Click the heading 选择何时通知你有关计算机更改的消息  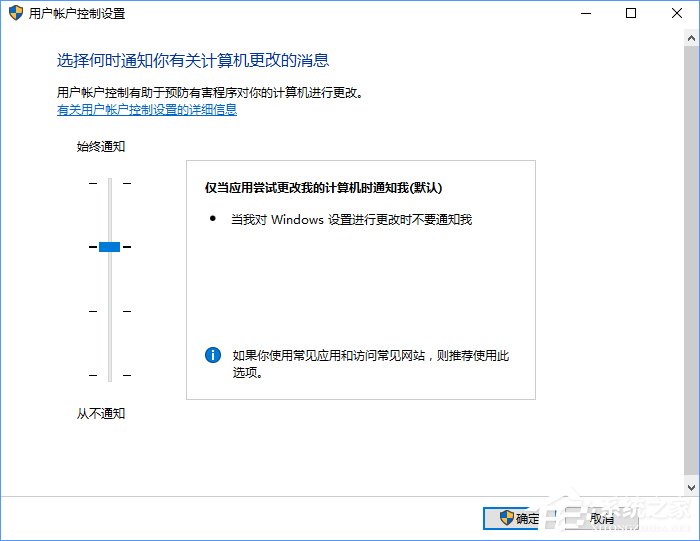pos(193,60)
